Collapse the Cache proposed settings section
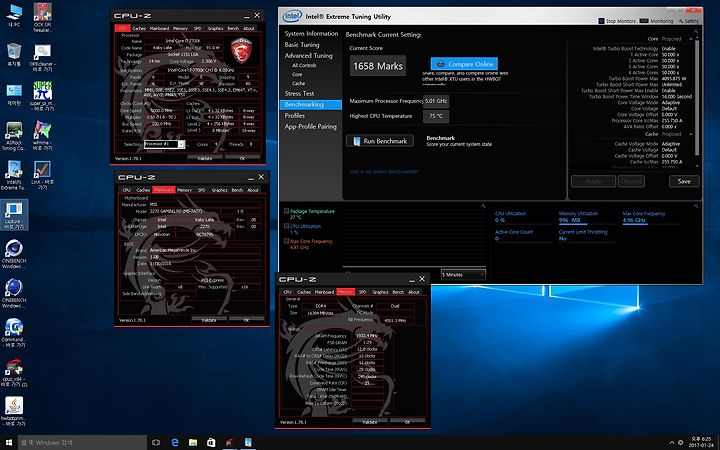This screenshot has height=450, width=720. (691, 134)
